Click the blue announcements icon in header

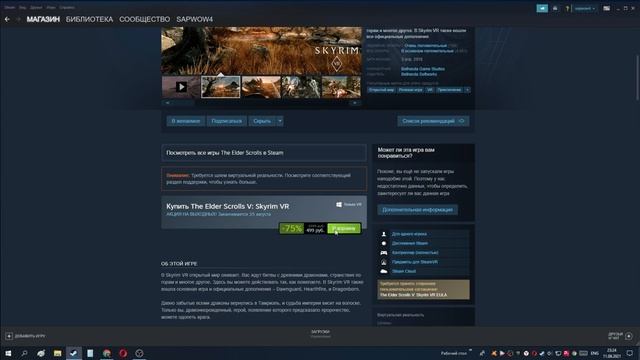point(542,8)
